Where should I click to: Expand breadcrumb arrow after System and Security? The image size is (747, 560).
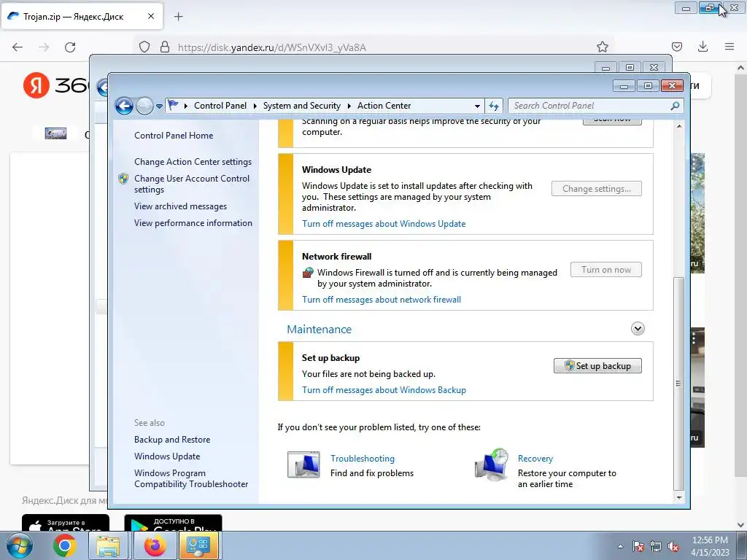coord(349,106)
